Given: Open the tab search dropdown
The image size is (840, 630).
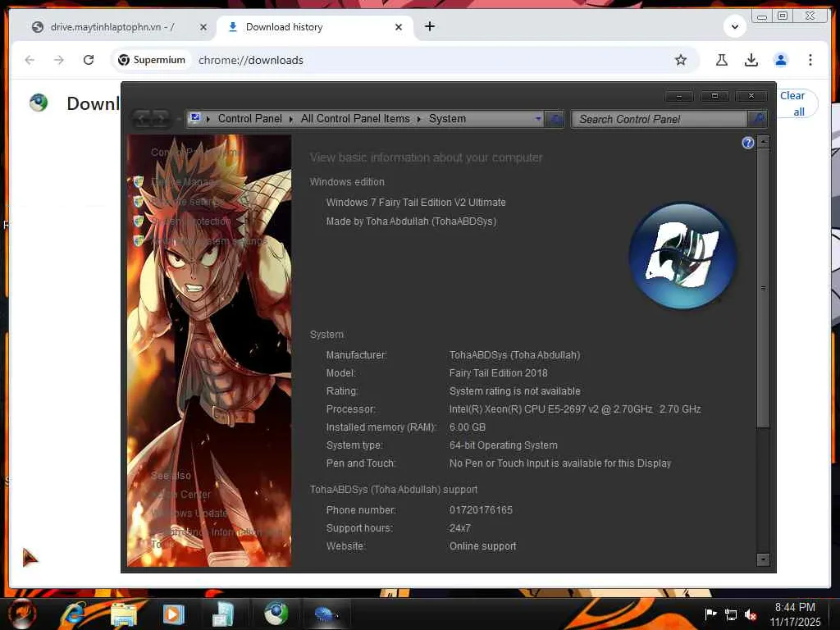Looking at the screenshot, I should pos(735,26).
